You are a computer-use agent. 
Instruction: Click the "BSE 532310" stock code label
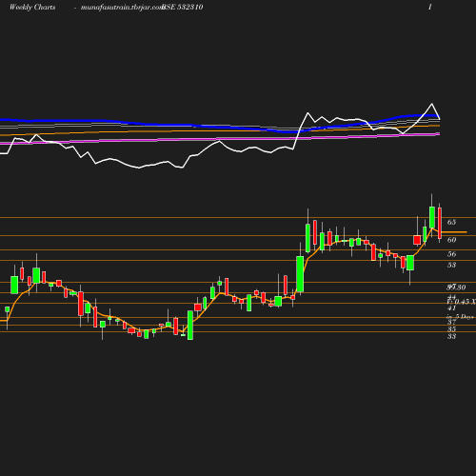pos(183,8)
